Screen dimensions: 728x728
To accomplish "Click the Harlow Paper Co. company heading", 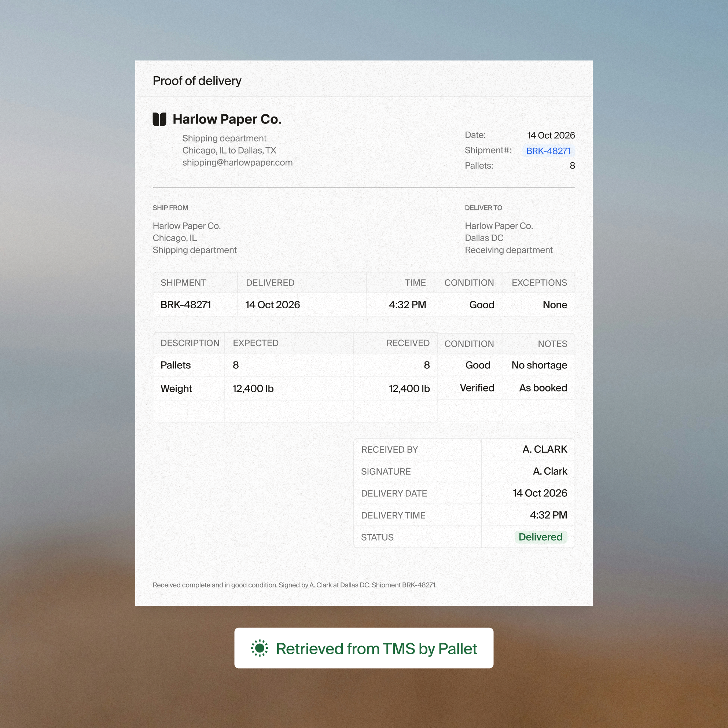I will click(227, 119).
